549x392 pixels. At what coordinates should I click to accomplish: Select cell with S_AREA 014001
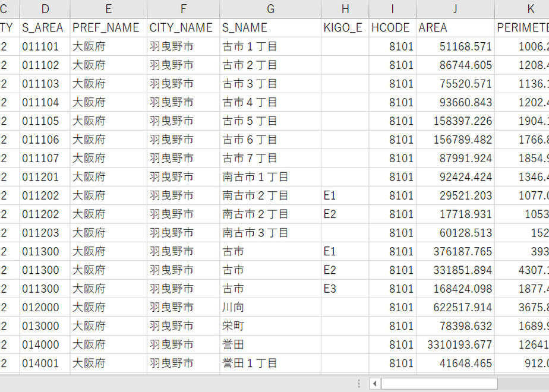pyautogui.click(x=45, y=363)
